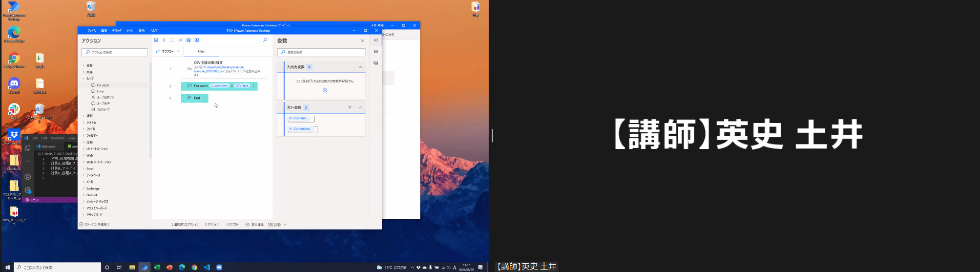The image size is (980, 272).
Task: Open Slack desktop shortcut
Action: pos(14,111)
